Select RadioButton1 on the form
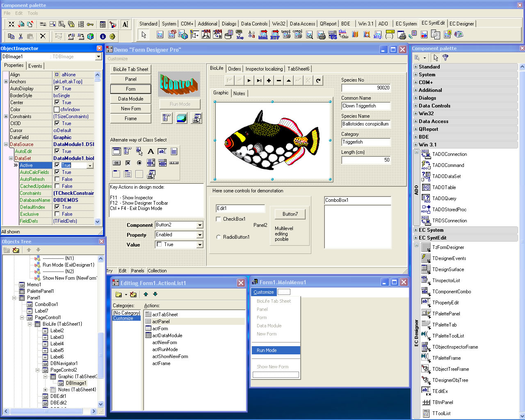This screenshot has height=420, width=525. tap(218, 237)
